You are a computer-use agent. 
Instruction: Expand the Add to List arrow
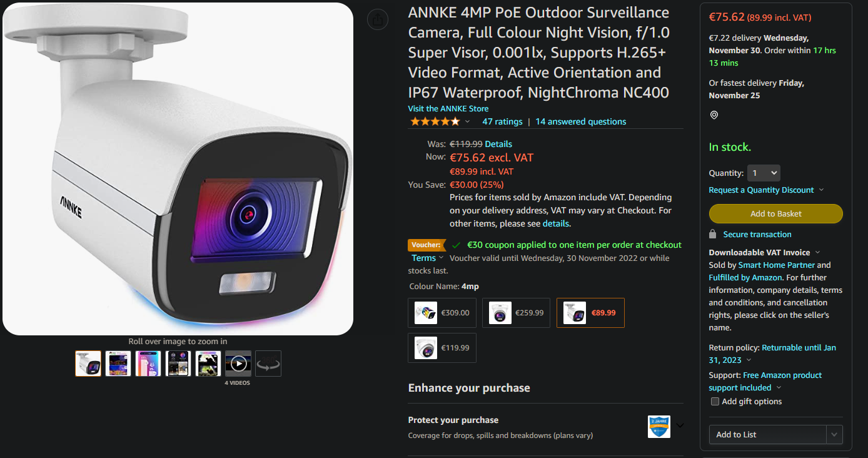834,435
